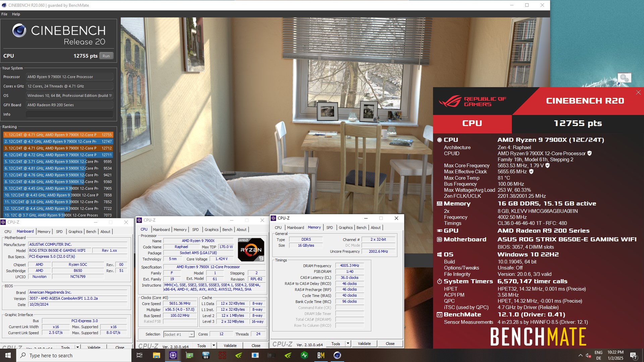Click Validate in the right CPU-Z window
Screen dimensions: 644x362
pos(364,344)
